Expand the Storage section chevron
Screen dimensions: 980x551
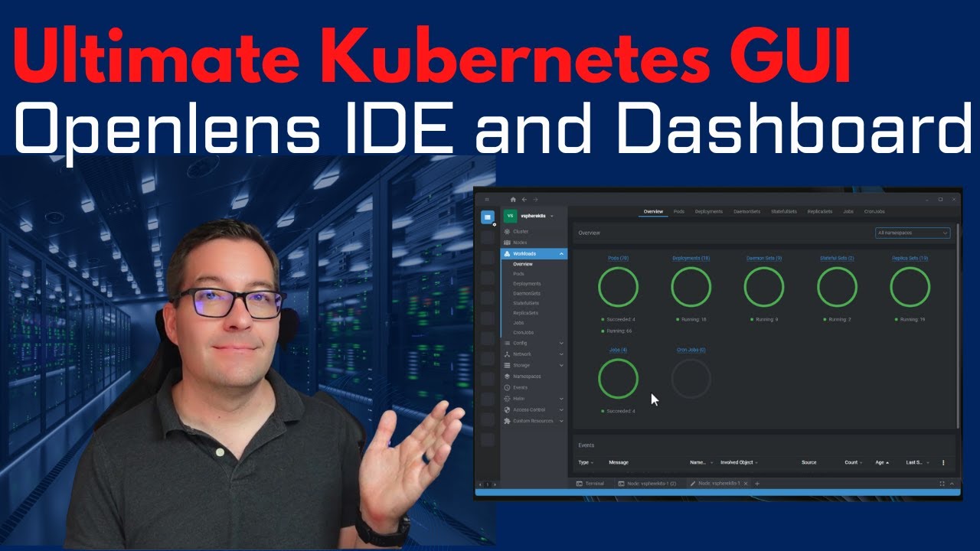tap(561, 365)
